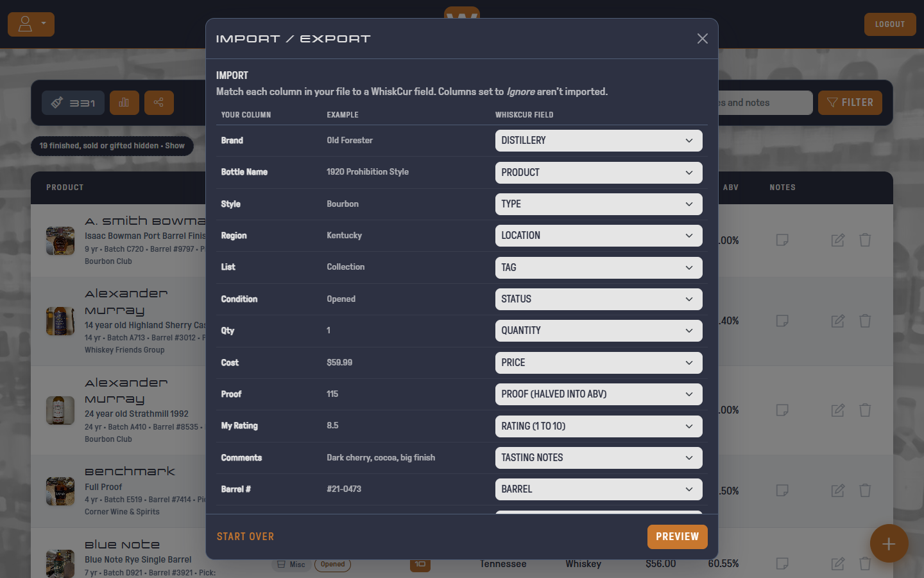This screenshot has width=924, height=578.
Task: Delete the Benchmark Full Proof bottle
Action: point(865,491)
